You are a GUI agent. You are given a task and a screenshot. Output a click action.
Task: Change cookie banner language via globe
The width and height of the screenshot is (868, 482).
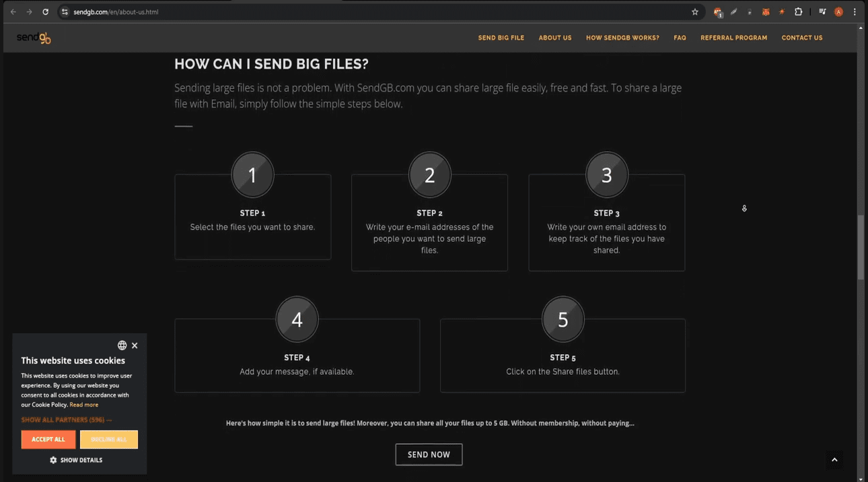coord(122,345)
